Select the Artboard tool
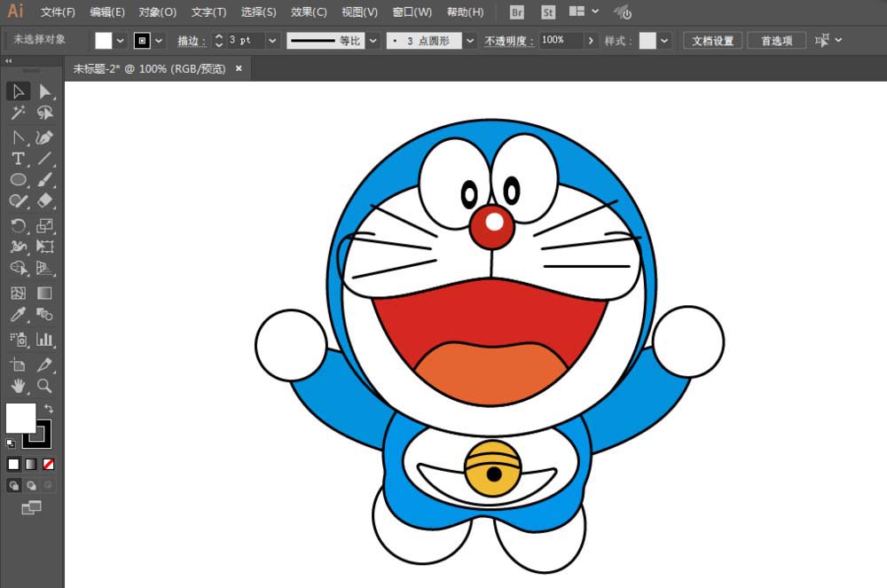 point(18,365)
